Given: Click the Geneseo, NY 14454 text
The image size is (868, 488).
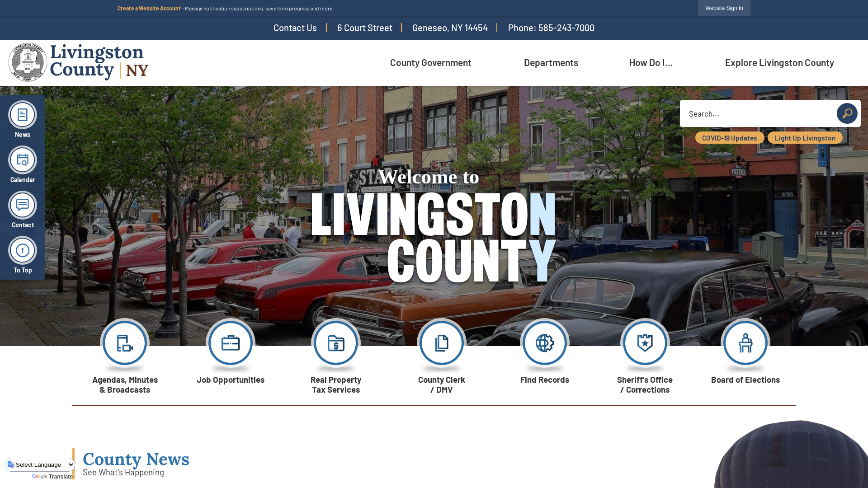Looking at the screenshot, I should pos(450,28).
